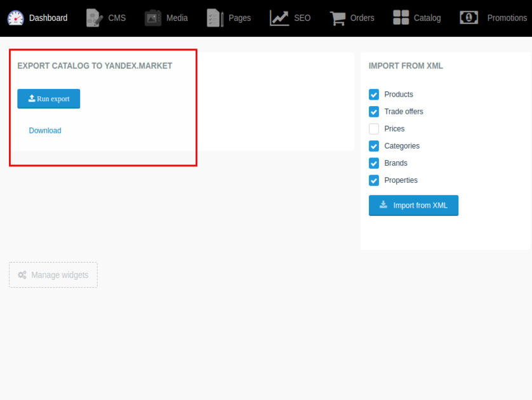Go to the Orders menu label
This screenshot has width=532, height=400.
[362, 18]
